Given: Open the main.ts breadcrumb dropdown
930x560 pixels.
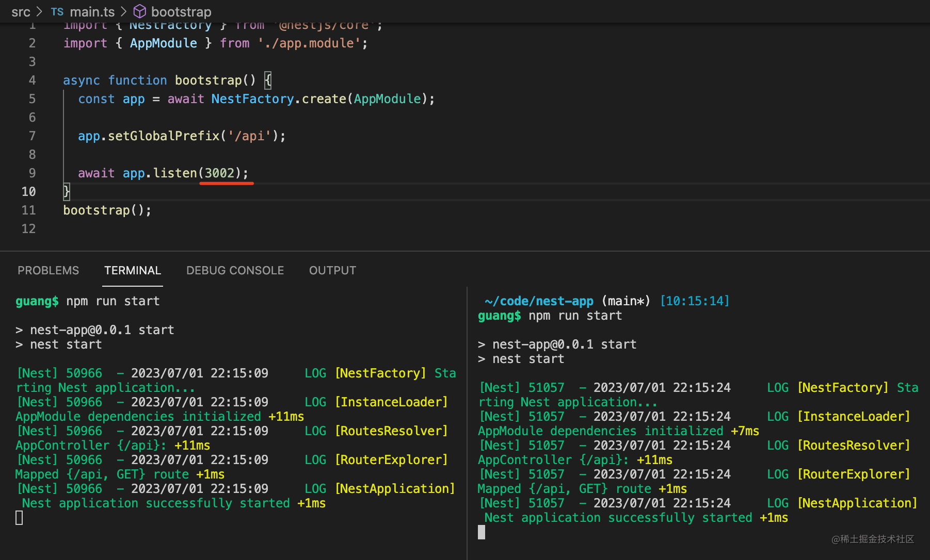Looking at the screenshot, I should (x=92, y=12).
